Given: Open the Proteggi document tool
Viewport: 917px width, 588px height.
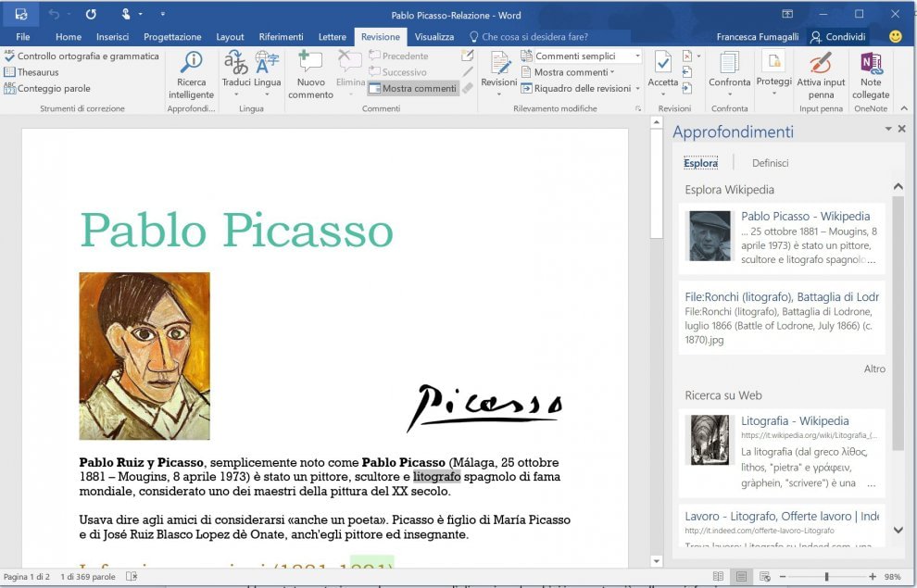Looking at the screenshot, I should pyautogui.click(x=773, y=74).
